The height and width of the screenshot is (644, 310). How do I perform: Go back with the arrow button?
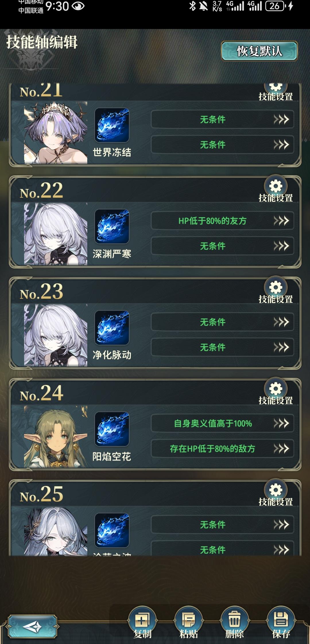click(x=32, y=627)
